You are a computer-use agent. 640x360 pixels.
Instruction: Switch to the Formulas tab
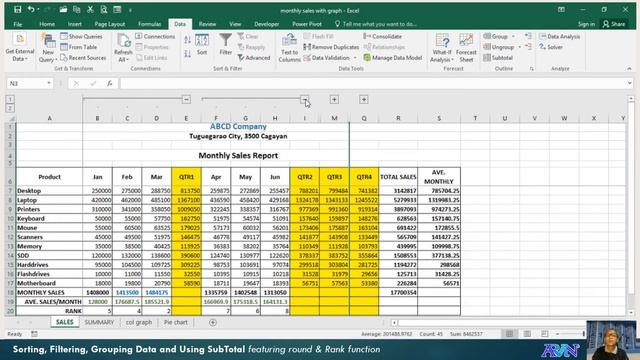[x=149, y=24]
